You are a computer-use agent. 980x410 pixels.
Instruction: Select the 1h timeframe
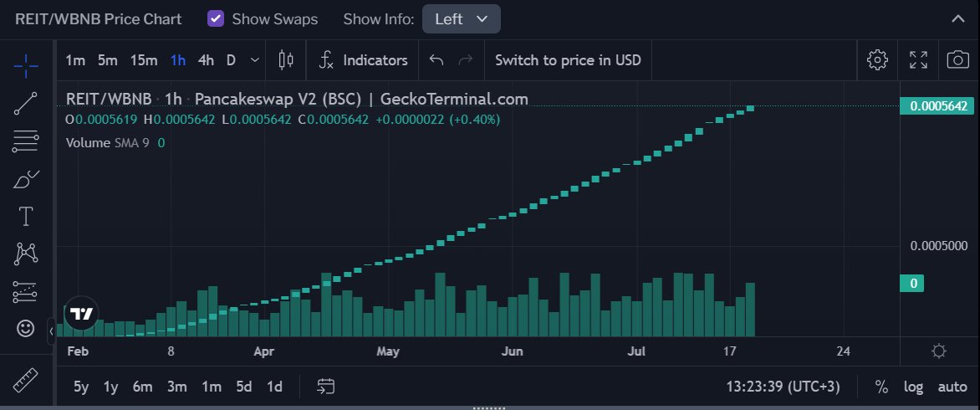(x=178, y=60)
